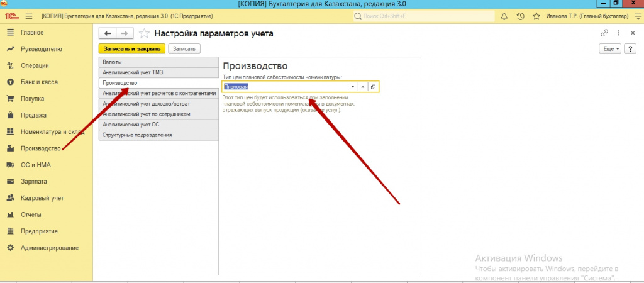Switch to Аналитический учет по сотрудникам tab

(x=158, y=114)
